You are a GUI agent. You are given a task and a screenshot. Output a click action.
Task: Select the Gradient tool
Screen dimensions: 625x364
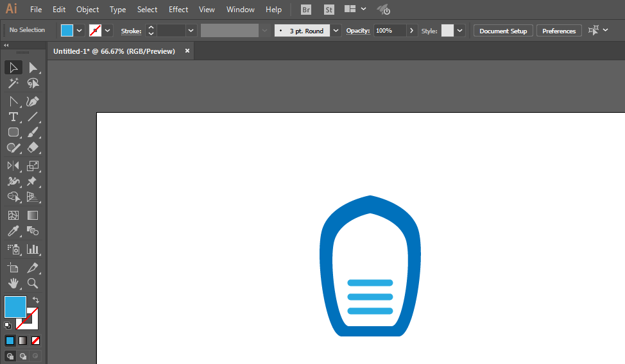pyautogui.click(x=33, y=215)
